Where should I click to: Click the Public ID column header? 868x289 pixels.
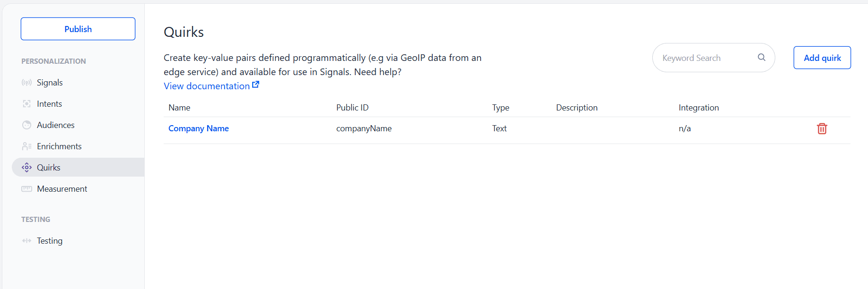click(x=352, y=108)
